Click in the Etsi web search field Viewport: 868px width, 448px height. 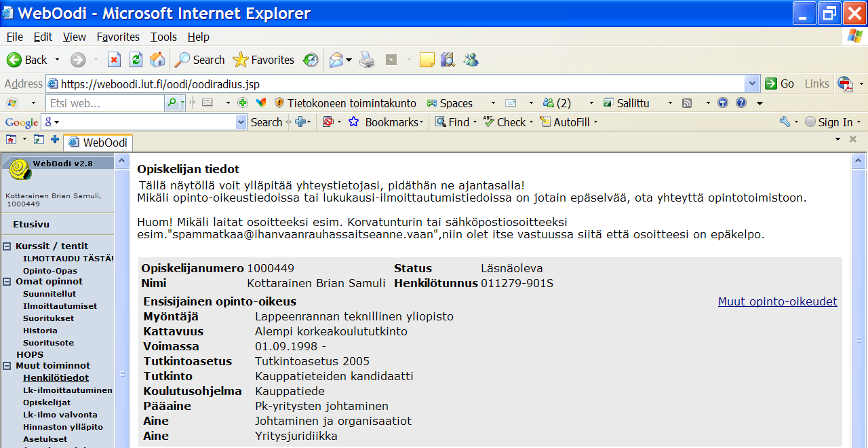click(106, 103)
